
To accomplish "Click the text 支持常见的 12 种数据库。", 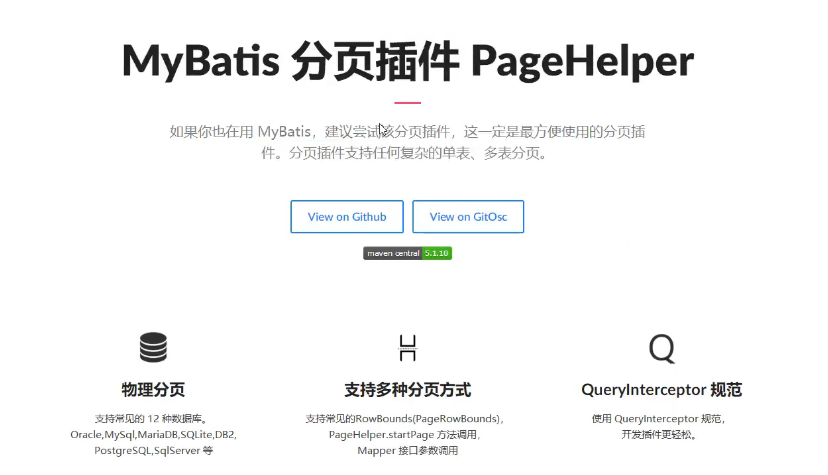I will (x=152, y=419).
